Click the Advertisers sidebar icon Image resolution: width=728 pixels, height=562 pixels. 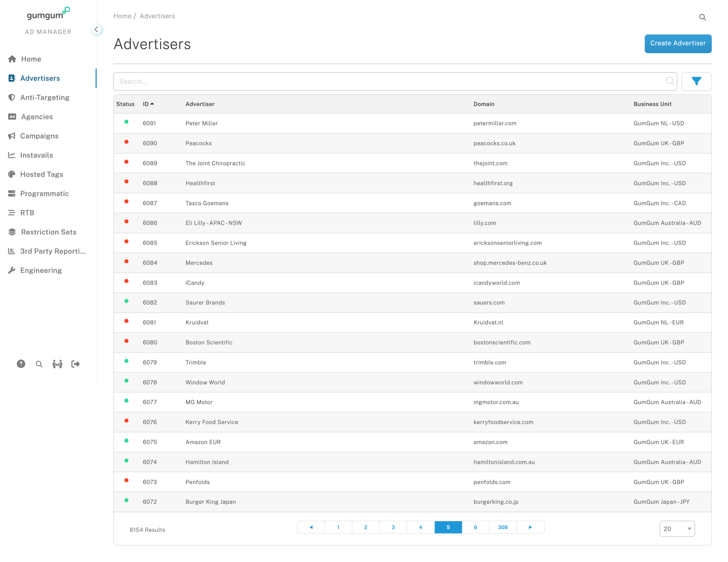(12, 78)
